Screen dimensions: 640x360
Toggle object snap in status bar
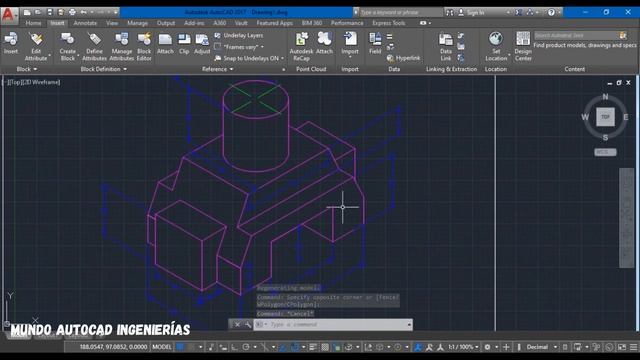[x=295, y=347]
